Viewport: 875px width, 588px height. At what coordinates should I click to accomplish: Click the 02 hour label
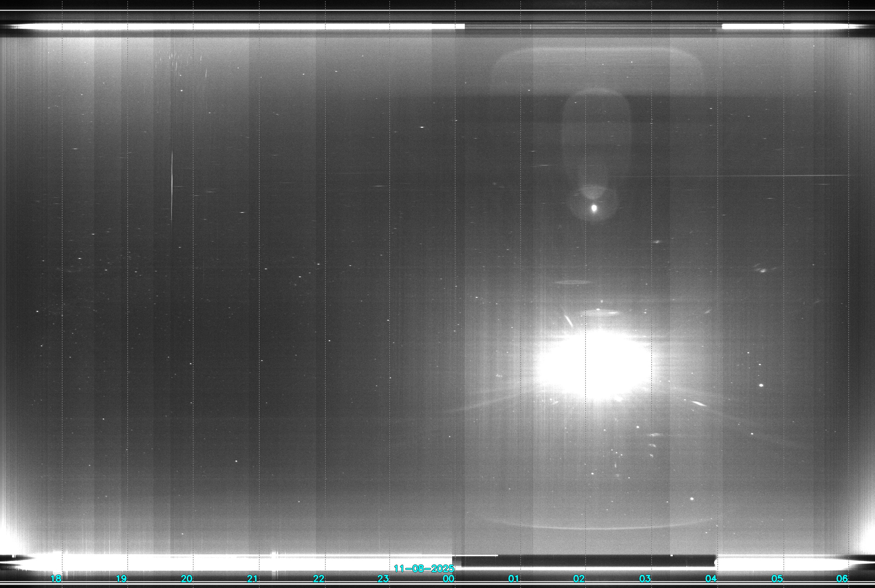click(x=579, y=579)
